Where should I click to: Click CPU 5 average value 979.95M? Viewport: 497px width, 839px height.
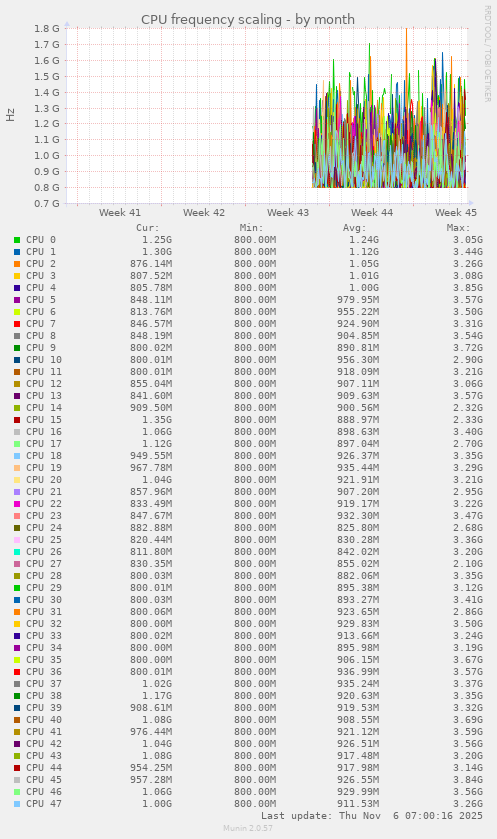(x=358, y=300)
